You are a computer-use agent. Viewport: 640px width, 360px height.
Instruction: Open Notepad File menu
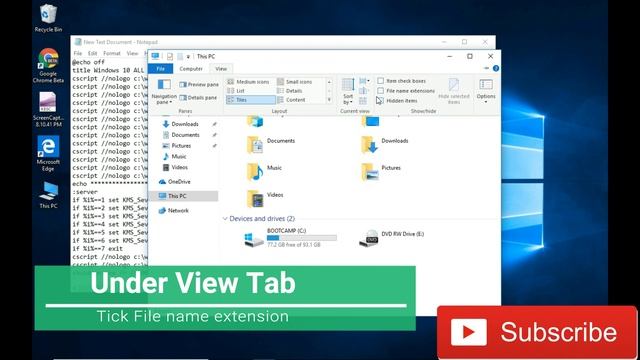(x=78, y=53)
